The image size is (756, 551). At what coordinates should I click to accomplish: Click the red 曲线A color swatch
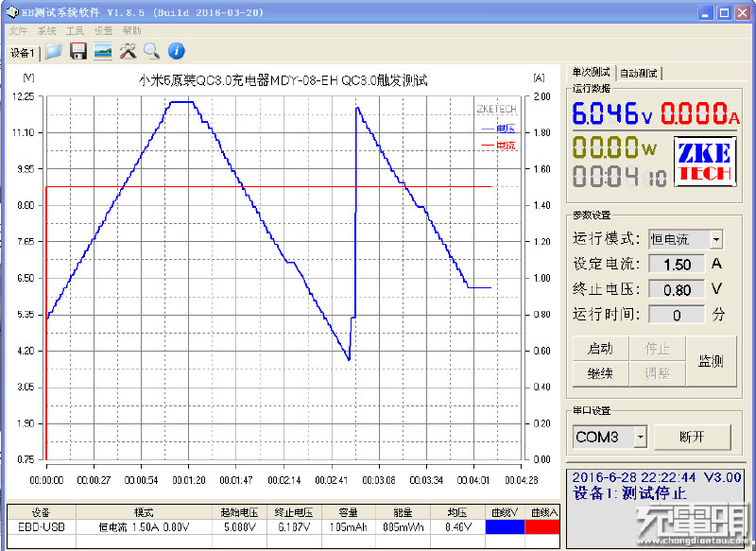coord(541,527)
